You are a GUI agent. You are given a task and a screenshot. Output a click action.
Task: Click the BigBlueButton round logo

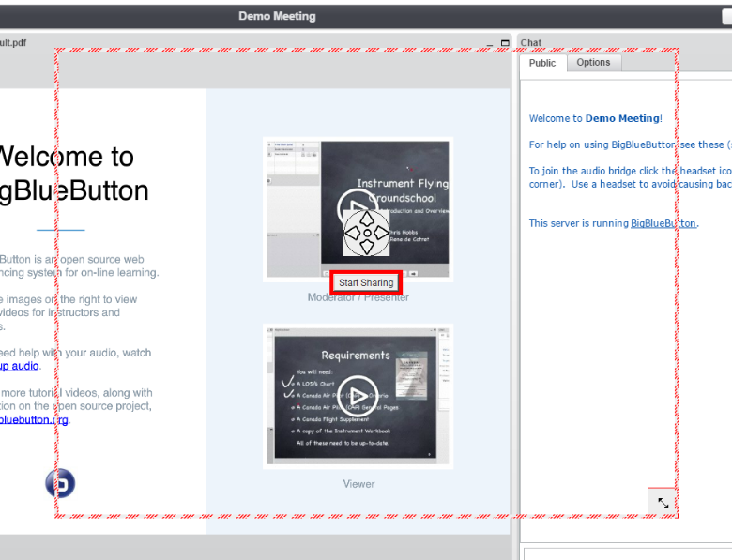(60, 483)
